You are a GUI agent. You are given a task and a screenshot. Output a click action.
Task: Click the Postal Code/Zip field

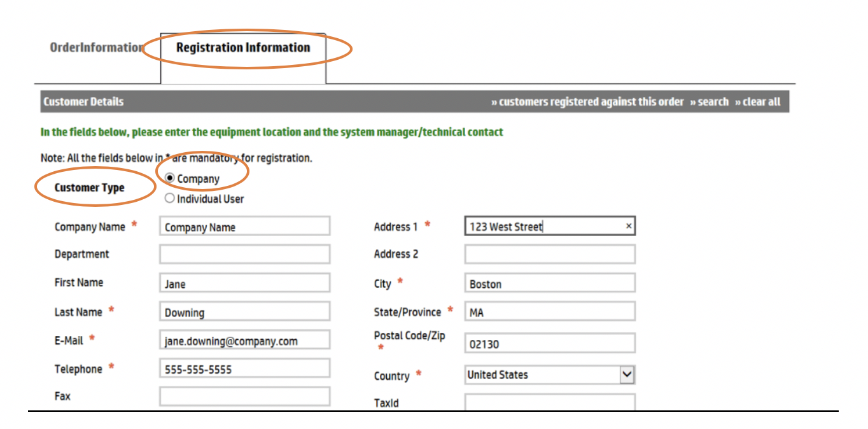pos(550,344)
